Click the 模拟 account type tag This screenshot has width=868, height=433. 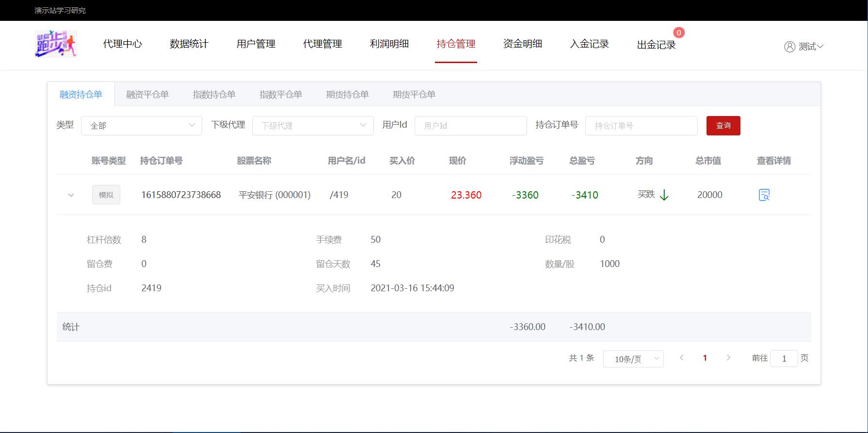point(106,195)
